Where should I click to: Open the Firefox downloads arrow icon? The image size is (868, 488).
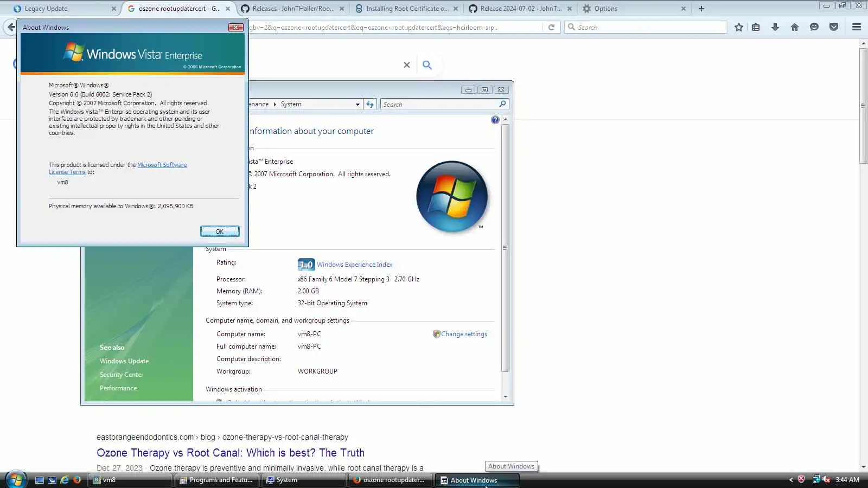[x=775, y=27]
